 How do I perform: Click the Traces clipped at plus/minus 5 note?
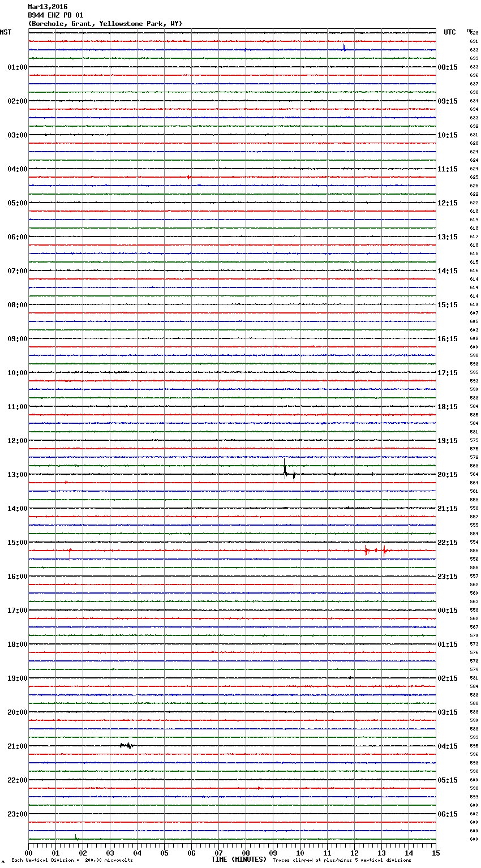click(342, 861)
